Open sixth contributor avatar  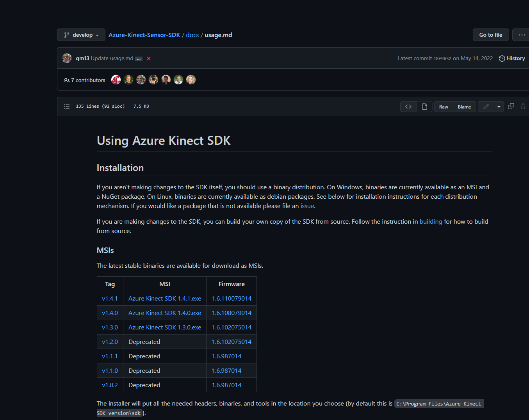pyautogui.click(x=178, y=80)
